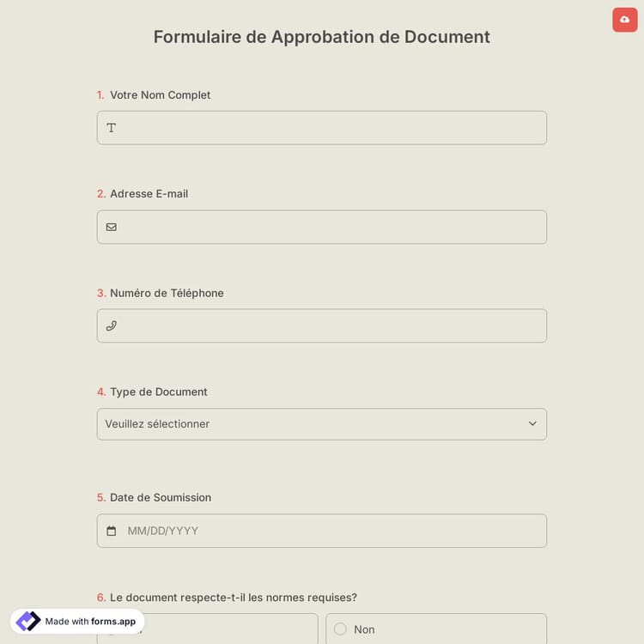Click the phone icon in Téléphone field
The image size is (644, 644).
(111, 326)
